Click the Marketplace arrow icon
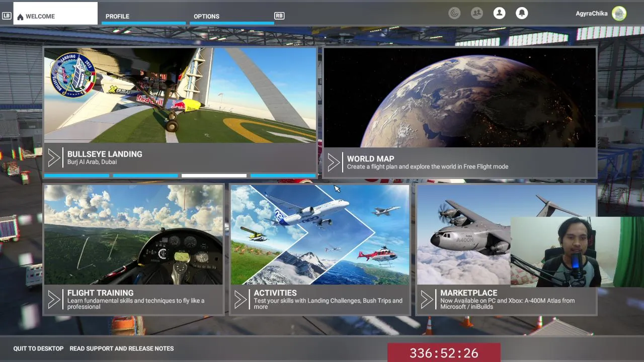This screenshot has height=362, width=644. pyautogui.click(x=427, y=300)
